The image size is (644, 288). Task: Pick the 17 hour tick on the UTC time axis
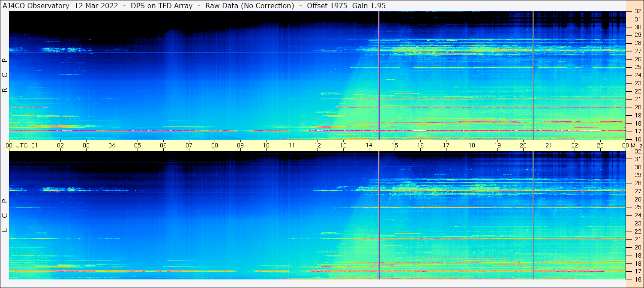tap(446, 145)
